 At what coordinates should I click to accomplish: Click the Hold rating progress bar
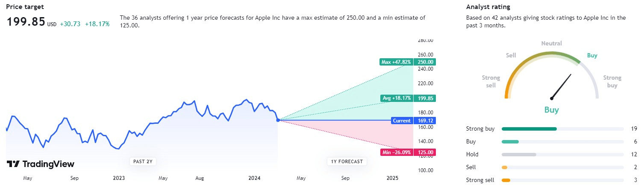(x=562, y=155)
